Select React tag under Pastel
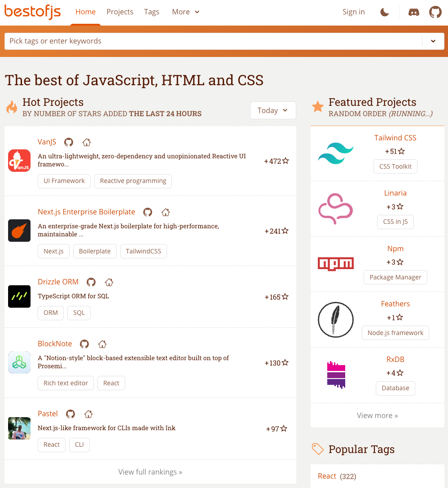 52,445
